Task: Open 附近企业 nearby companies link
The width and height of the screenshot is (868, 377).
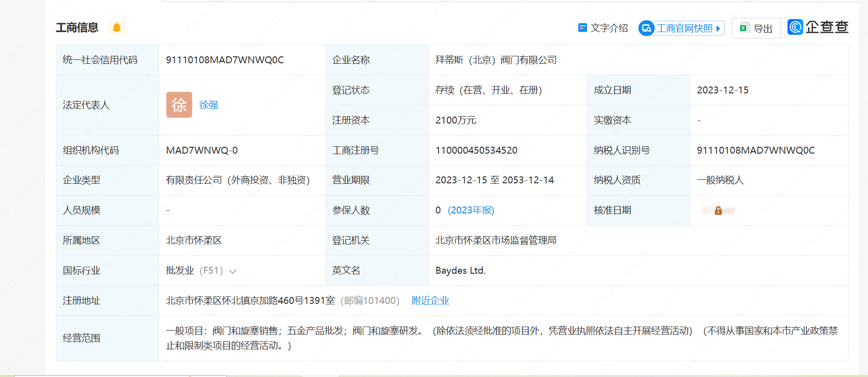Action: (x=431, y=300)
